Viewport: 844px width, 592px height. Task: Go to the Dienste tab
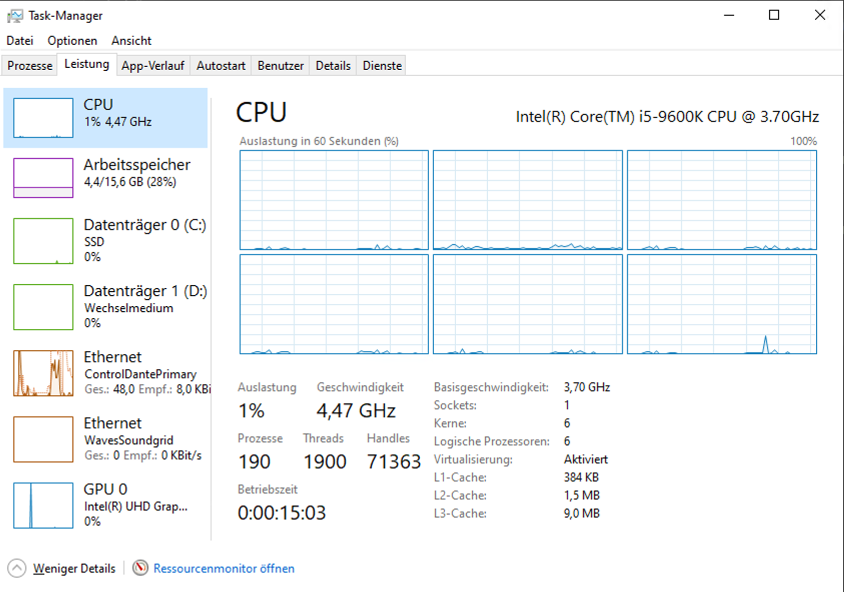coord(383,66)
